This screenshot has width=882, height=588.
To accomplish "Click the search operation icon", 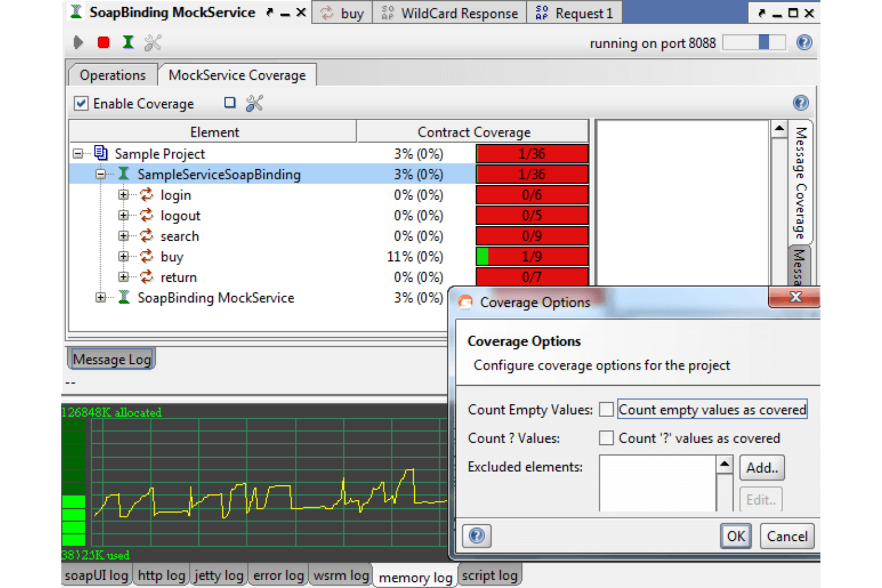I will coord(147,236).
